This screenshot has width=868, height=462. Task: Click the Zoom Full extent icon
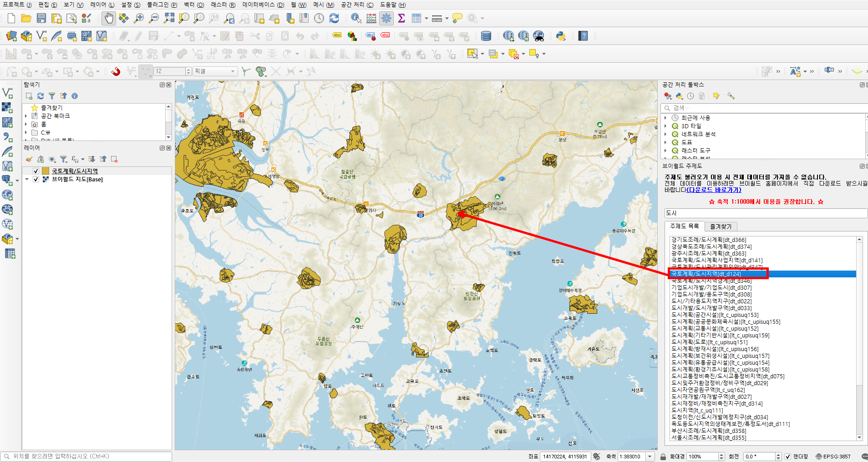169,18
